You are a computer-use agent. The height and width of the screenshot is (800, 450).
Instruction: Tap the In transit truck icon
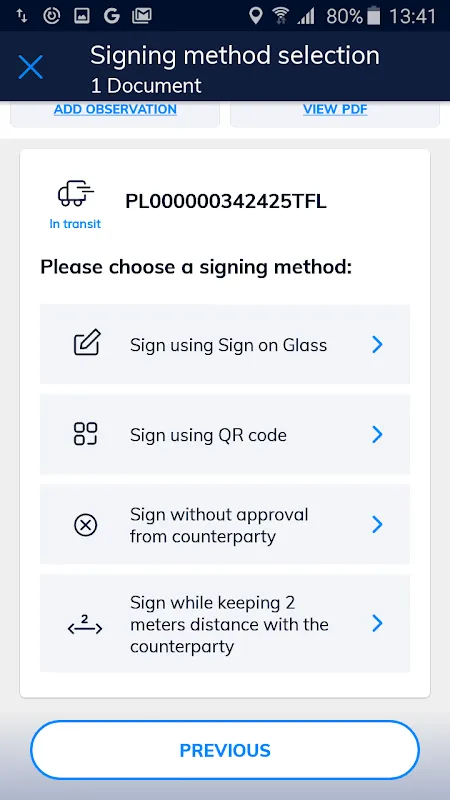[76, 194]
